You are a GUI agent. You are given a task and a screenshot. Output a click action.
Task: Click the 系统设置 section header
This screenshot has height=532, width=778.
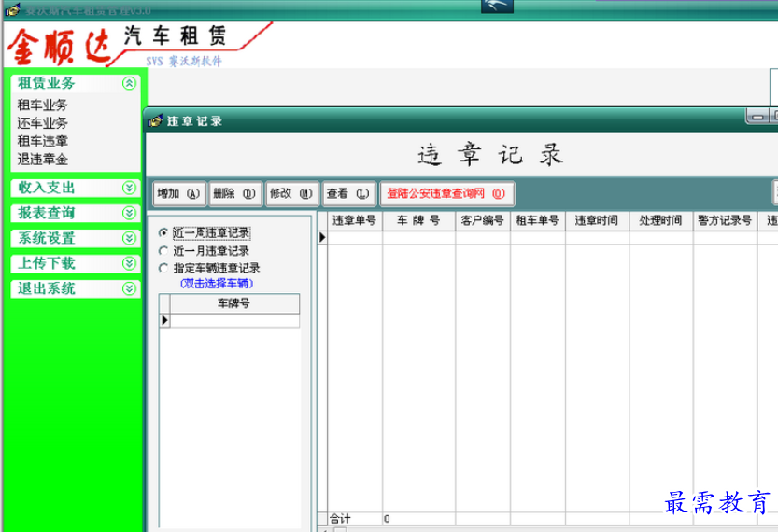pyautogui.click(x=76, y=238)
